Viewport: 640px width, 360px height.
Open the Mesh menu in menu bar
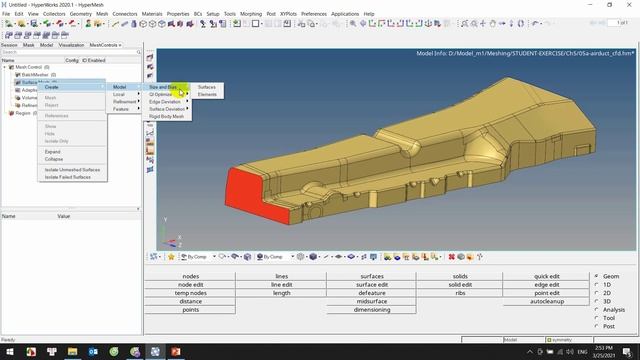[102, 14]
